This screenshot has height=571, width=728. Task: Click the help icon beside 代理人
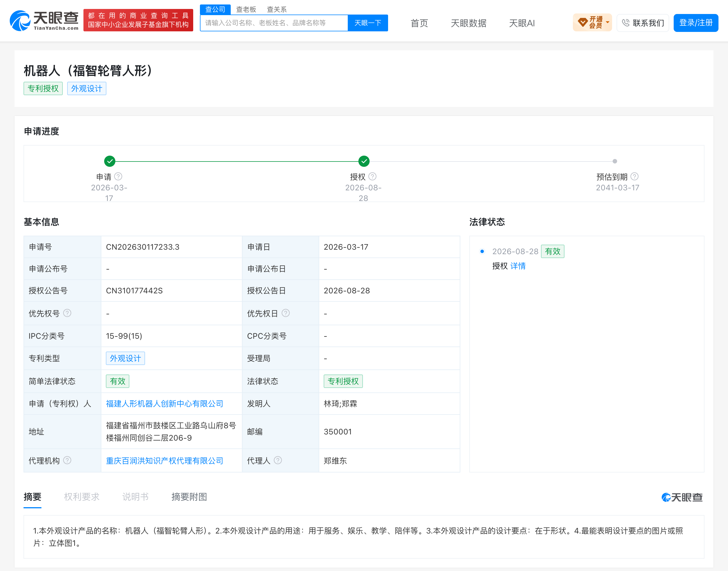point(278,461)
